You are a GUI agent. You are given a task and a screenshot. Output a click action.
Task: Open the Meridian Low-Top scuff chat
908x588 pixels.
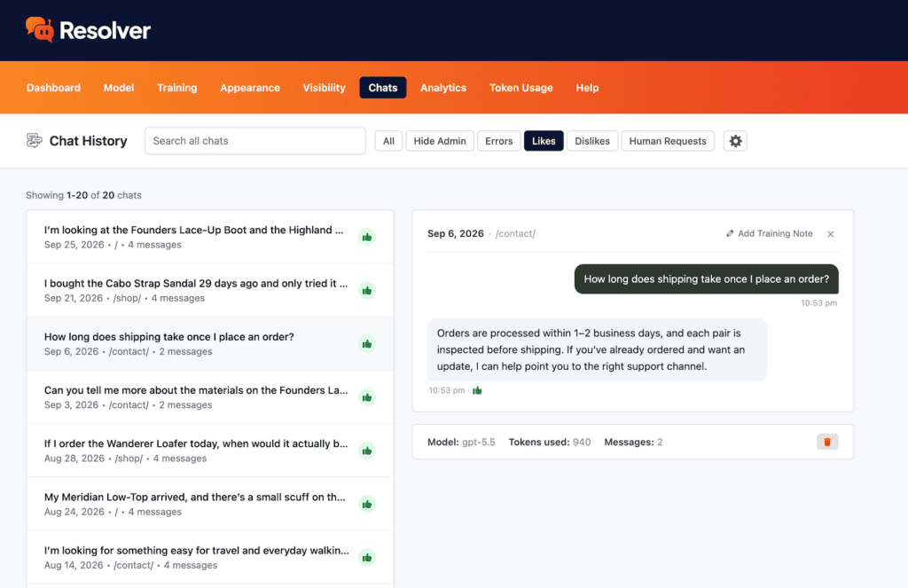tap(209, 504)
